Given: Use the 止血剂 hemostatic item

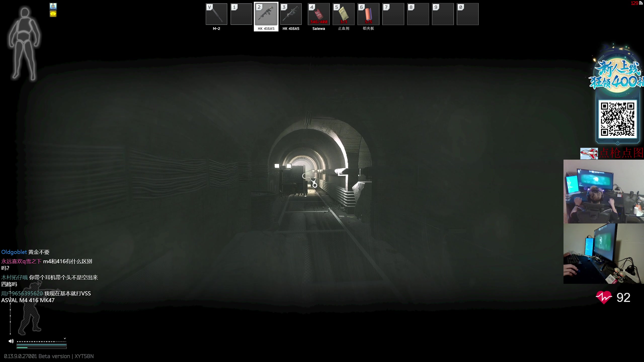Looking at the screenshot, I should 344,14.
